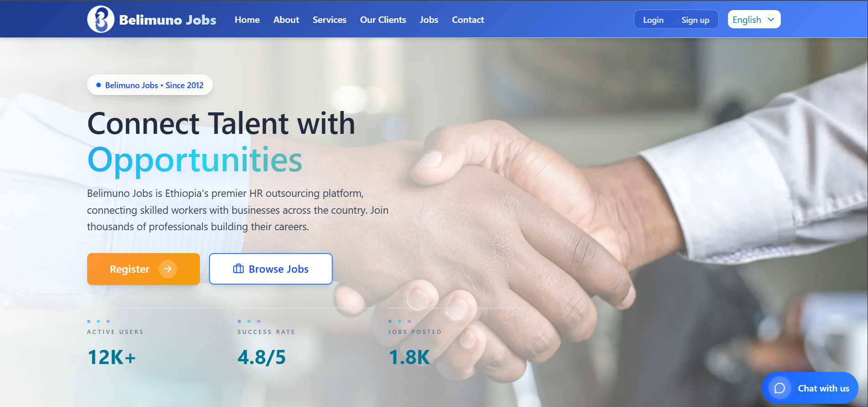The height and width of the screenshot is (407, 868).
Task: Open the About page from the navbar
Action: (x=286, y=20)
